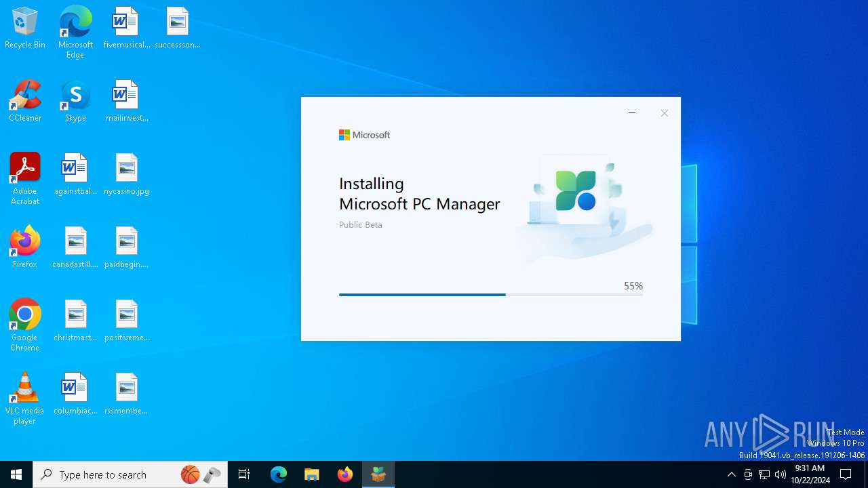Focus the taskbar search box
The height and width of the screenshot is (488, 868).
[130, 474]
